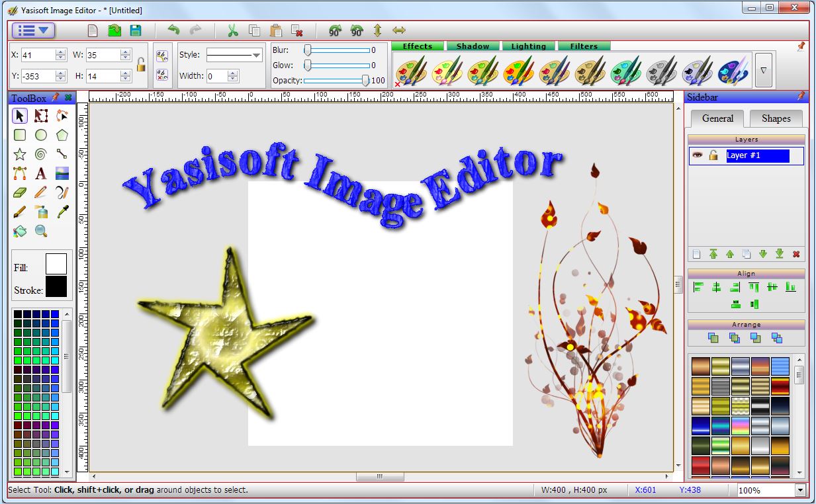Click the canvas horizontal scrollbar thumb

click(379, 476)
